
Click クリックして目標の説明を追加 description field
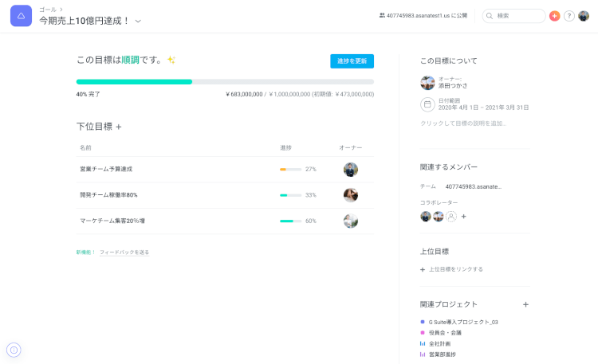(463, 123)
